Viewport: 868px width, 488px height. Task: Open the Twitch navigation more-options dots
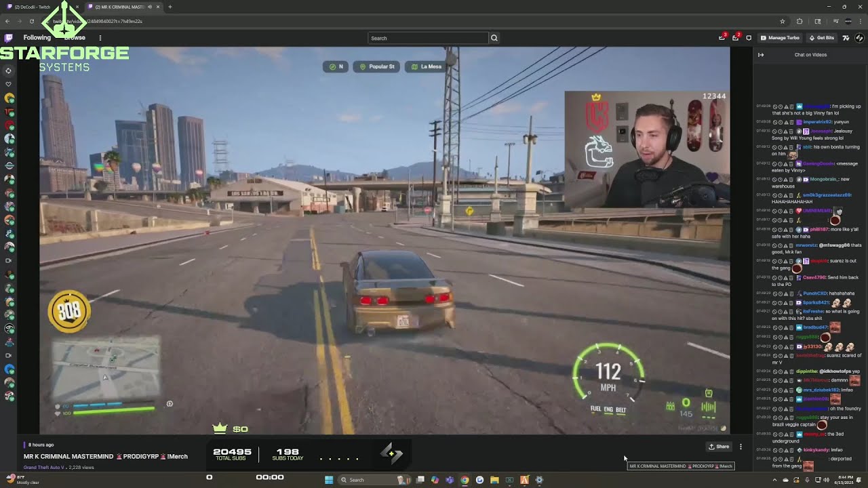[100, 38]
